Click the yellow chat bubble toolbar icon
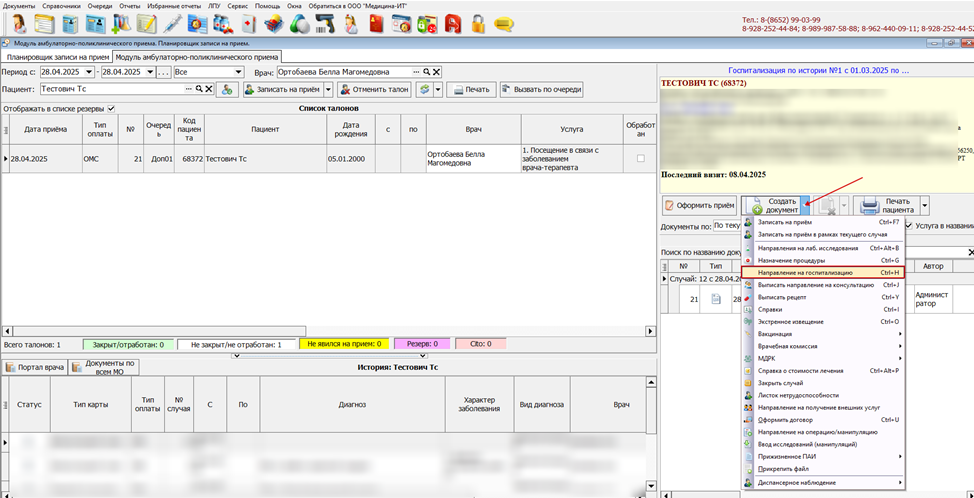The width and height of the screenshot is (974, 498). pos(503,24)
